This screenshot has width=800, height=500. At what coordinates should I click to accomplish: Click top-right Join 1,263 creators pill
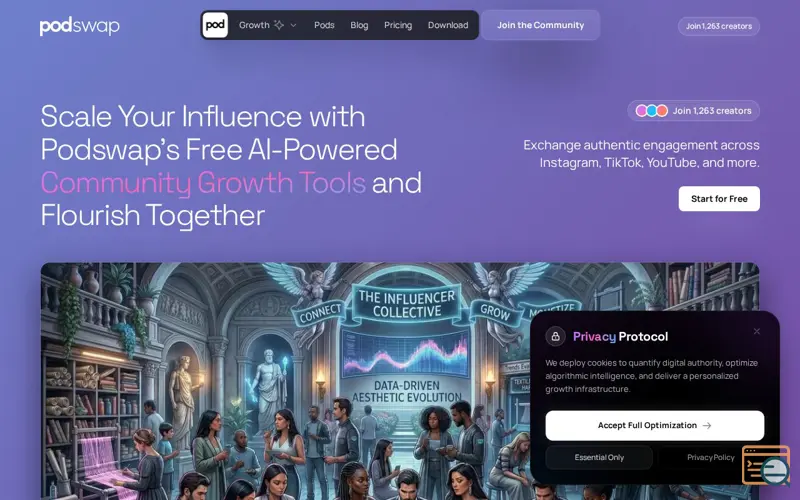point(719,26)
